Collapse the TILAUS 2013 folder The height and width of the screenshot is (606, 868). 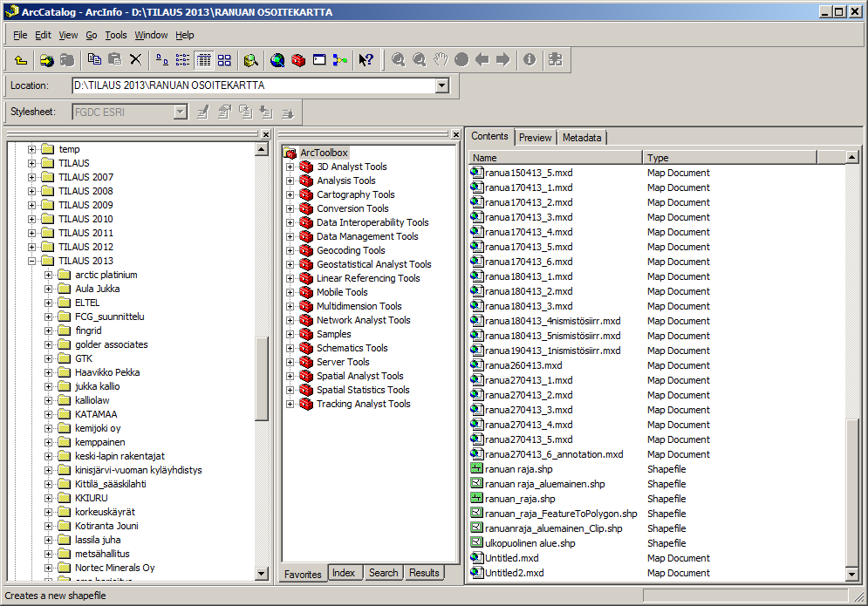[31, 261]
